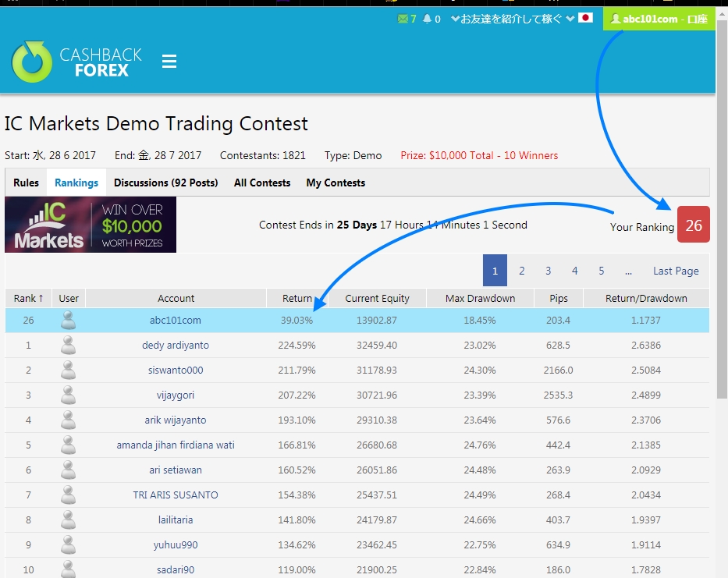Image resolution: width=728 pixels, height=578 pixels.
Task: Open the yuhuu990 account link
Action: [176, 545]
